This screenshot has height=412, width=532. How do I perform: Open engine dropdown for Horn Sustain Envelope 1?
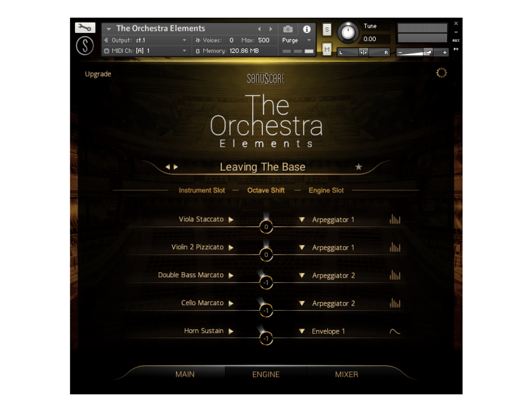click(x=302, y=331)
